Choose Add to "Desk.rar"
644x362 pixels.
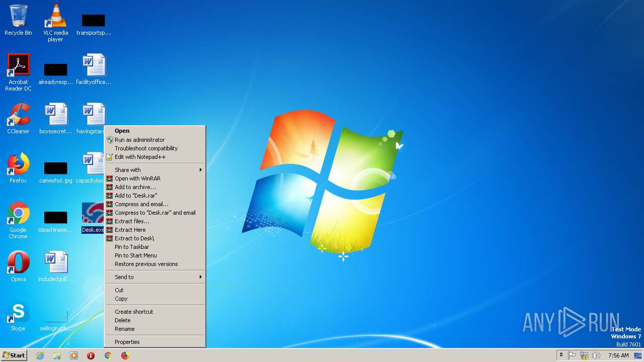click(x=155, y=196)
